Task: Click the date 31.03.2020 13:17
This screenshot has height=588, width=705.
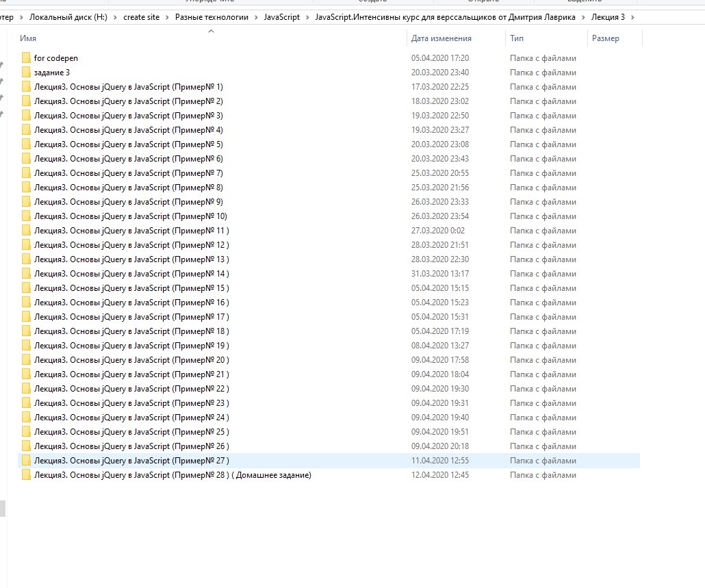Action: (439, 274)
